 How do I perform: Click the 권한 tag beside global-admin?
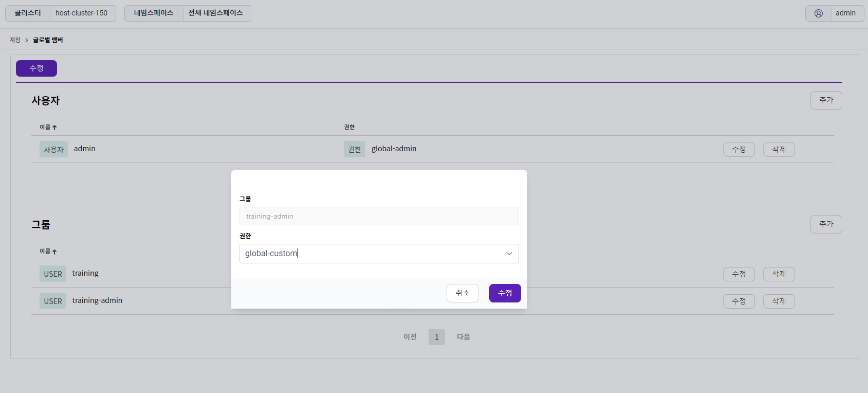pos(355,149)
